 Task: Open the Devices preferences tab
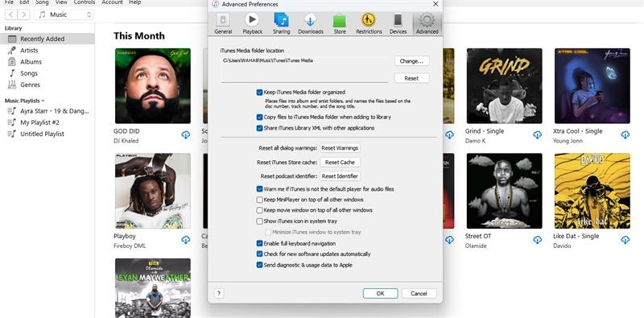398,23
